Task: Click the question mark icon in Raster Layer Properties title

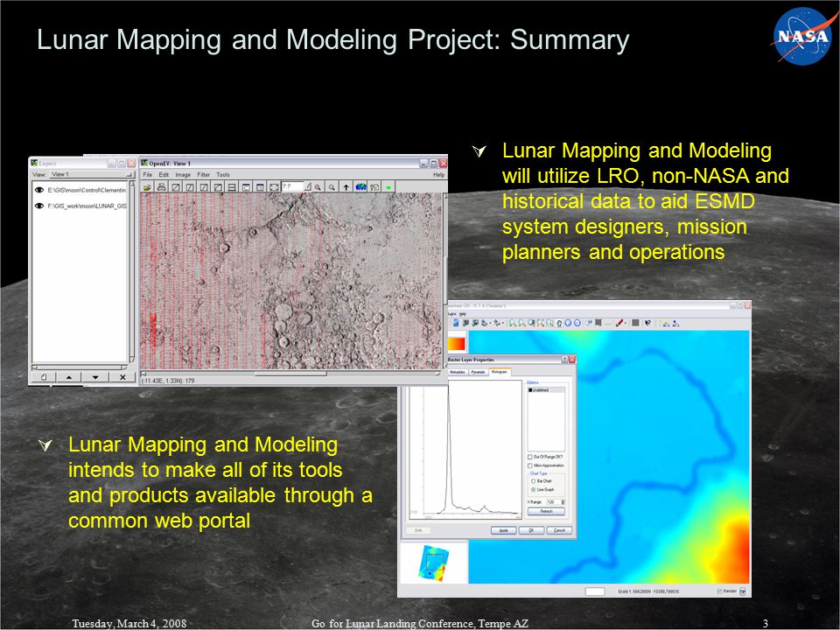Action: coord(564,360)
